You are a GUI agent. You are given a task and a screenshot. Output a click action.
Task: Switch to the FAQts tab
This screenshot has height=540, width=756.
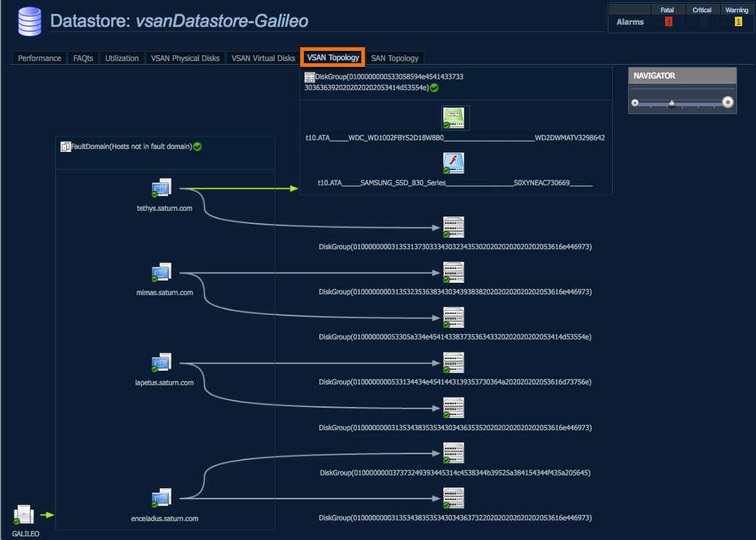click(83, 58)
